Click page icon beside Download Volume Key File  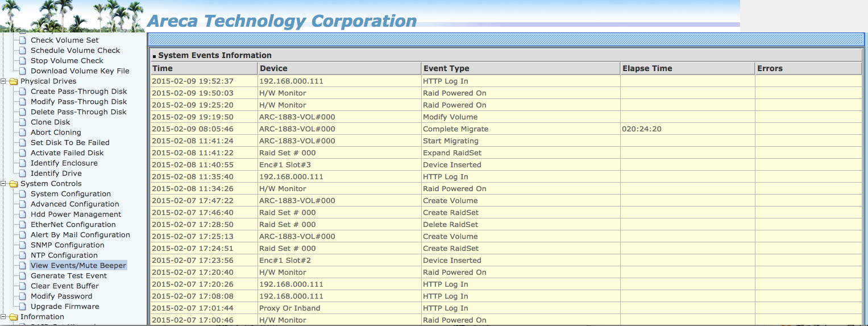23,71
